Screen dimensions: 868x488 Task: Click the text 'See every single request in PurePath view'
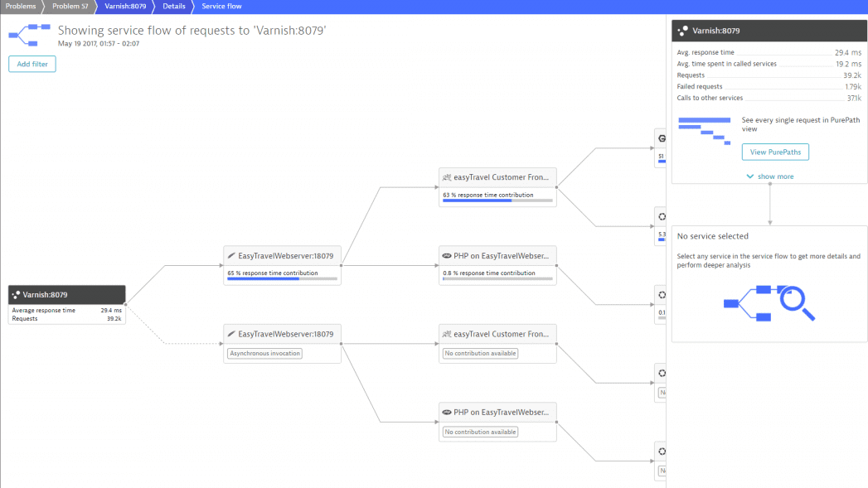(801, 124)
